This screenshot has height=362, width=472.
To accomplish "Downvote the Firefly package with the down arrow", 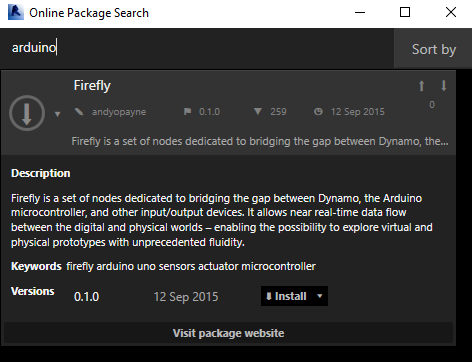I will (x=444, y=86).
